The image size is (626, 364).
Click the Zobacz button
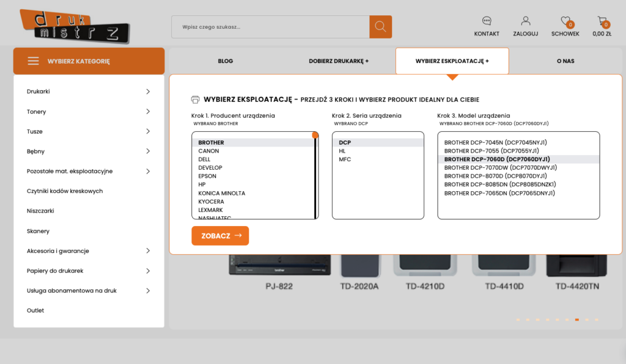pos(220,236)
